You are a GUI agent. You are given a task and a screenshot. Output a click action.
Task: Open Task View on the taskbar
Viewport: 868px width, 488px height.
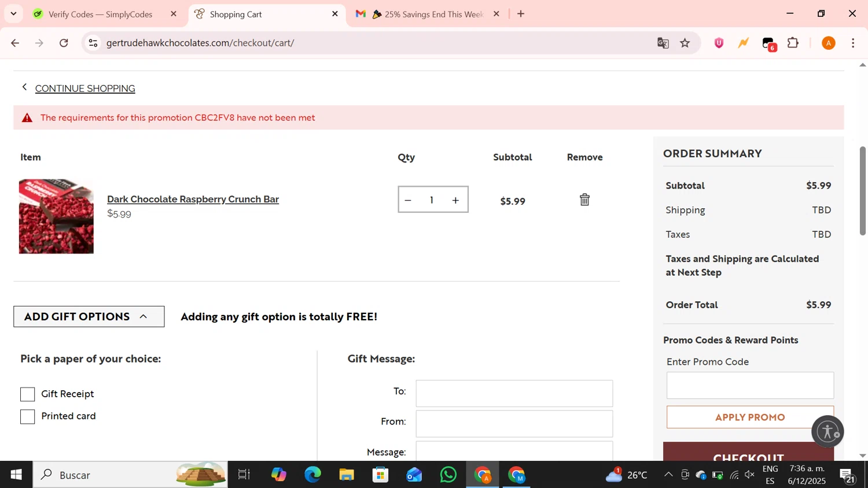pyautogui.click(x=244, y=475)
